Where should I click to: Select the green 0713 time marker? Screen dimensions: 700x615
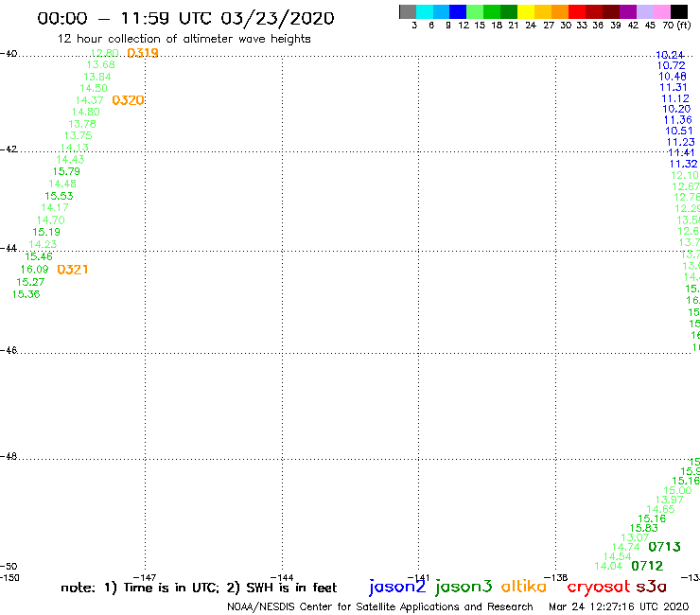pos(664,547)
